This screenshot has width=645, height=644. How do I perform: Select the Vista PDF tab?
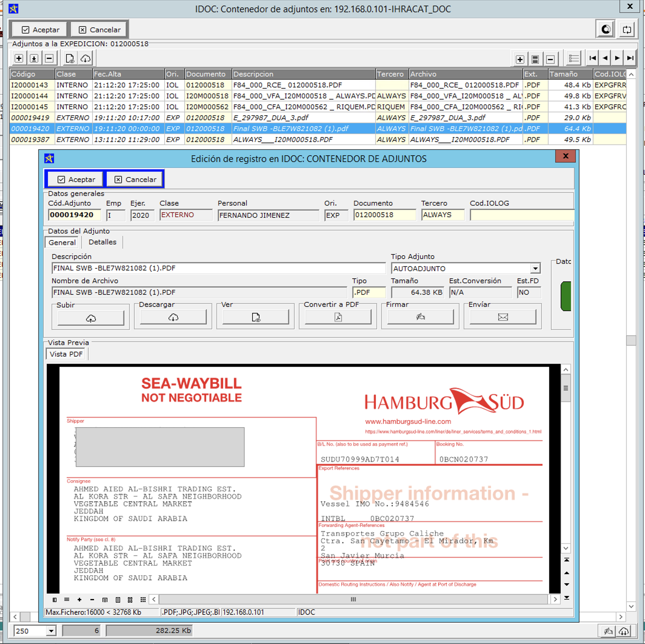(x=66, y=354)
